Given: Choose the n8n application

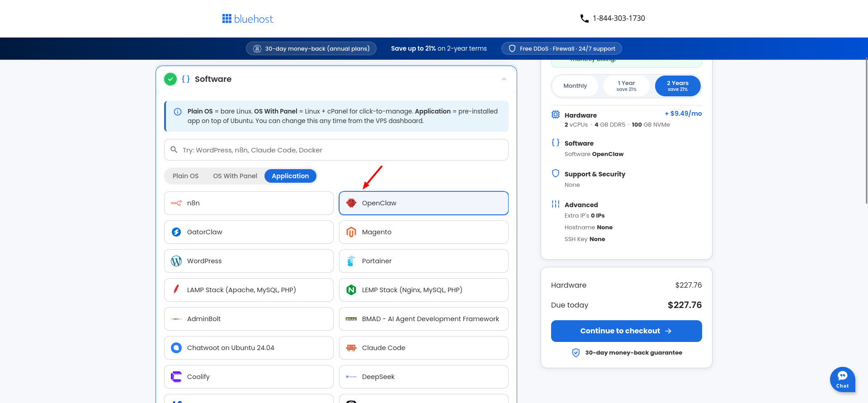Looking at the screenshot, I should (249, 203).
